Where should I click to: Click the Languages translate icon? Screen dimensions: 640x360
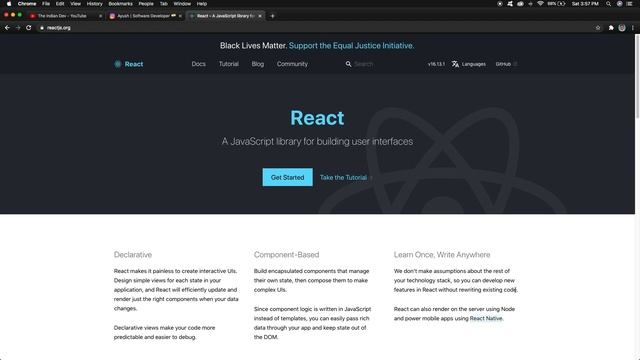coord(455,64)
